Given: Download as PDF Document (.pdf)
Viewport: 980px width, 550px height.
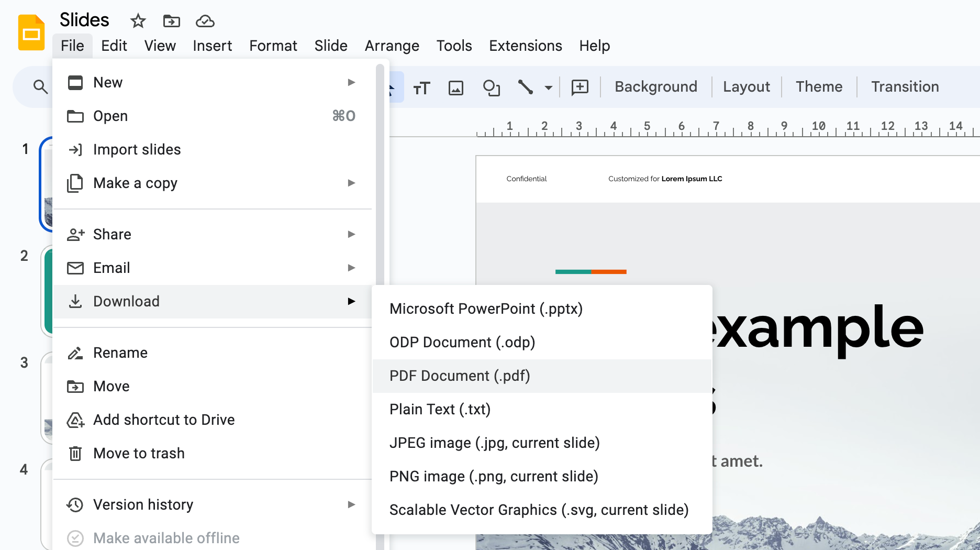Looking at the screenshot, I should [542, 376].
